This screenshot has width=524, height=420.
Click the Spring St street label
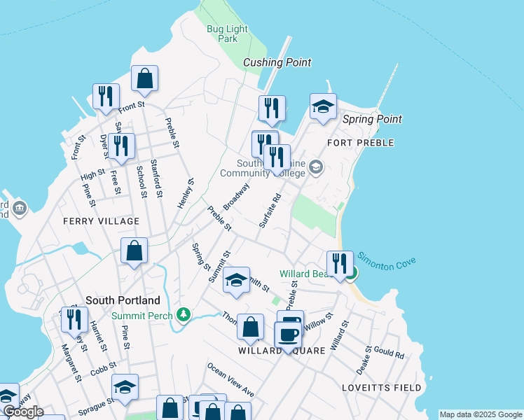click(x=201, y=257)
